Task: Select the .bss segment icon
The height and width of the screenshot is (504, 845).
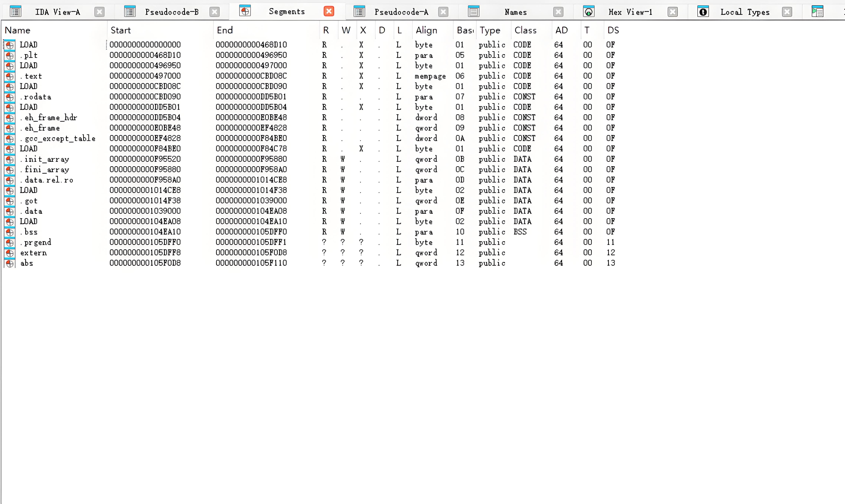Action: 9,232
